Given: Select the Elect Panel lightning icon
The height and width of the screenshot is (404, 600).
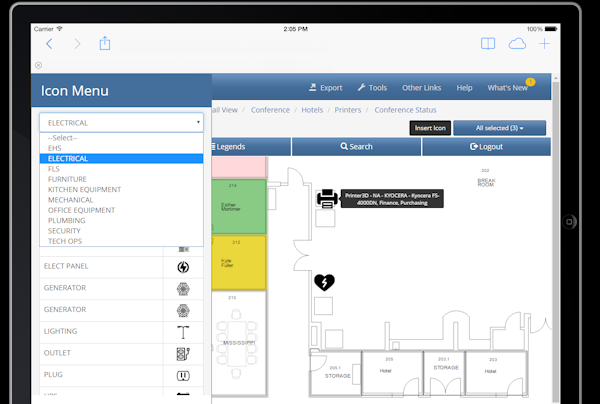Looking at the screenshot, I should coord(183,267).
